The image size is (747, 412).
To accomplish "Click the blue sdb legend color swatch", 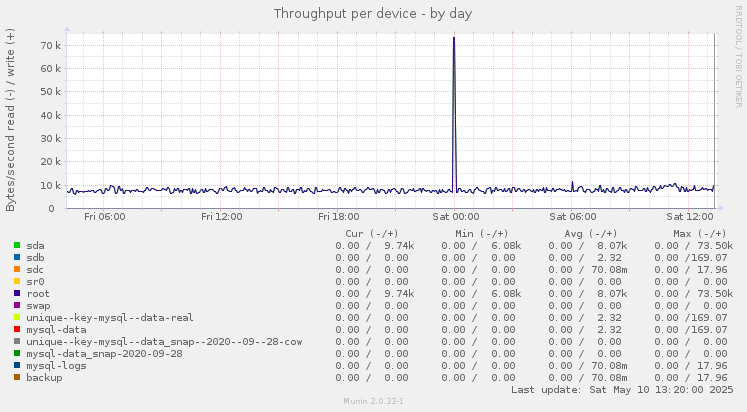I will (x=17, y=257).
